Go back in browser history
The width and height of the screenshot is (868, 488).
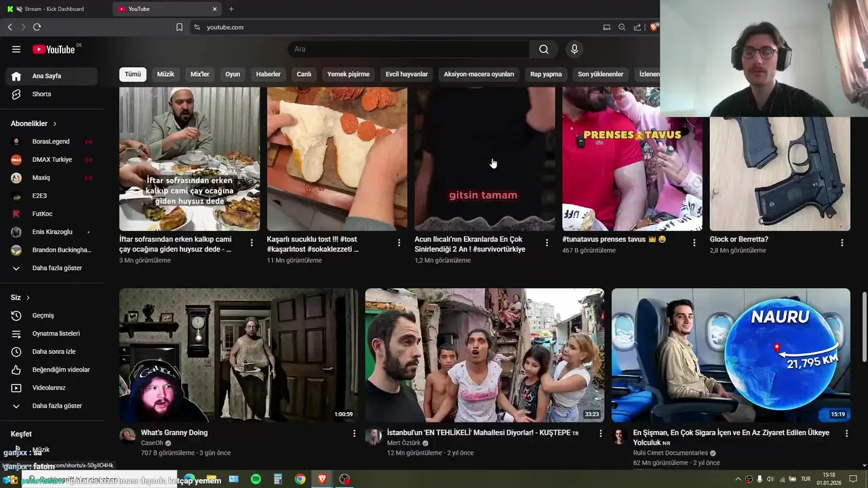(x=9, y=27)
